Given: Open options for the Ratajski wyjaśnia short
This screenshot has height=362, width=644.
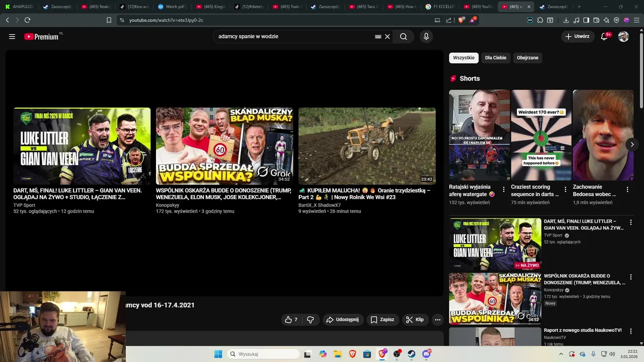Looking at the screenshot, I should (504, 190).
